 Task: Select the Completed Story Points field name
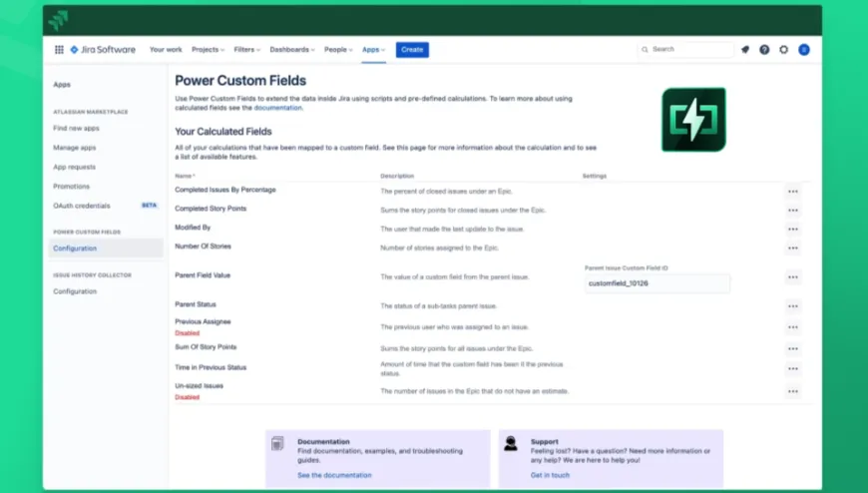(211, 209)
